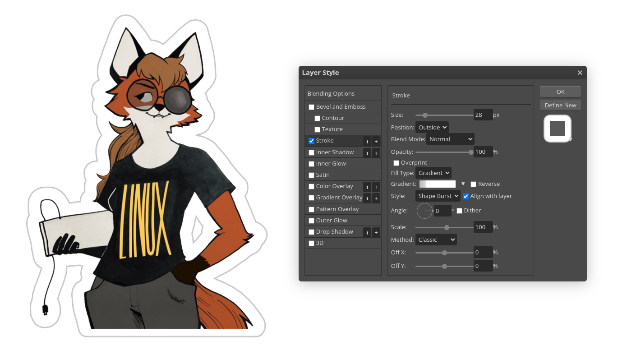Uncheck Align with layer
The width and height of the screenshot is (627, 364).
466,196
